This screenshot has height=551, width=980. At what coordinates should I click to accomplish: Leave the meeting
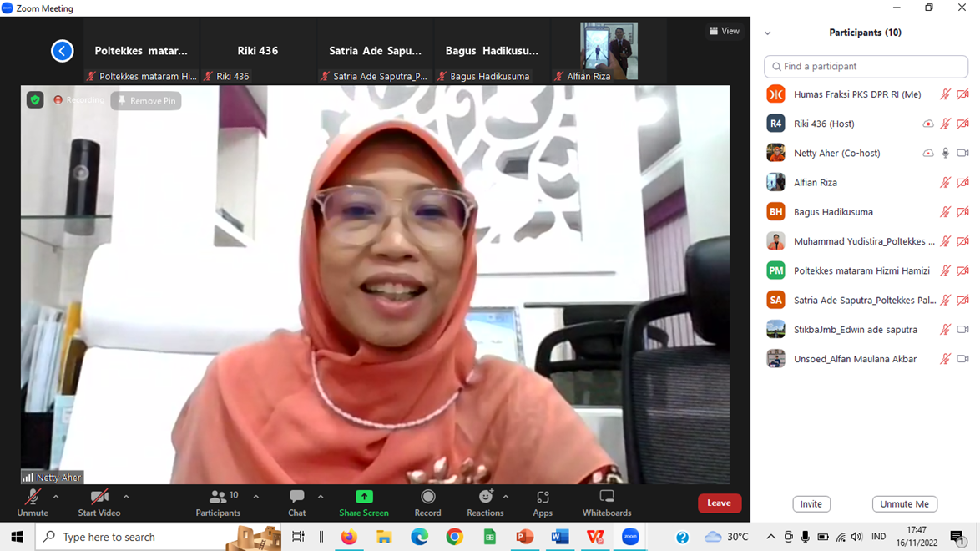point(720,503)
